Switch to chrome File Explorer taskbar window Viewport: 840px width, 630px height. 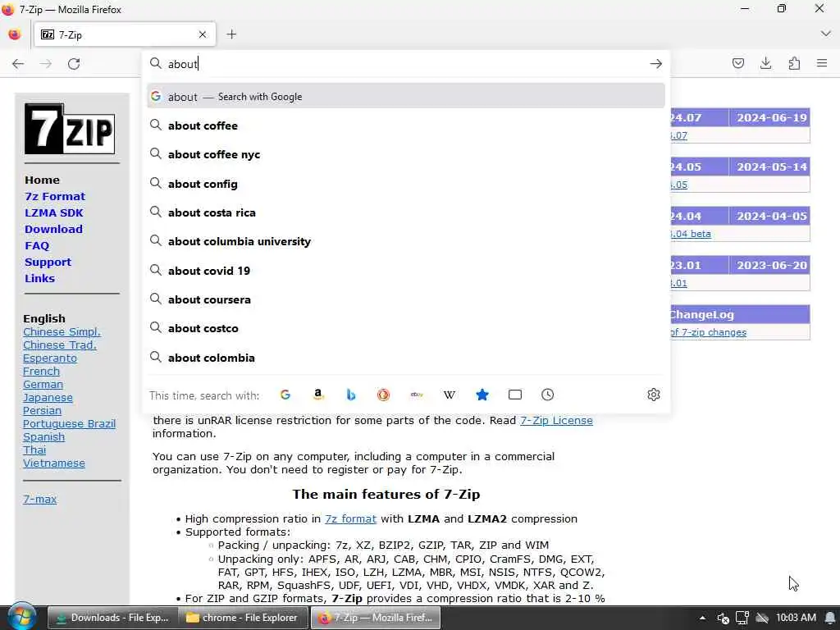243,618
